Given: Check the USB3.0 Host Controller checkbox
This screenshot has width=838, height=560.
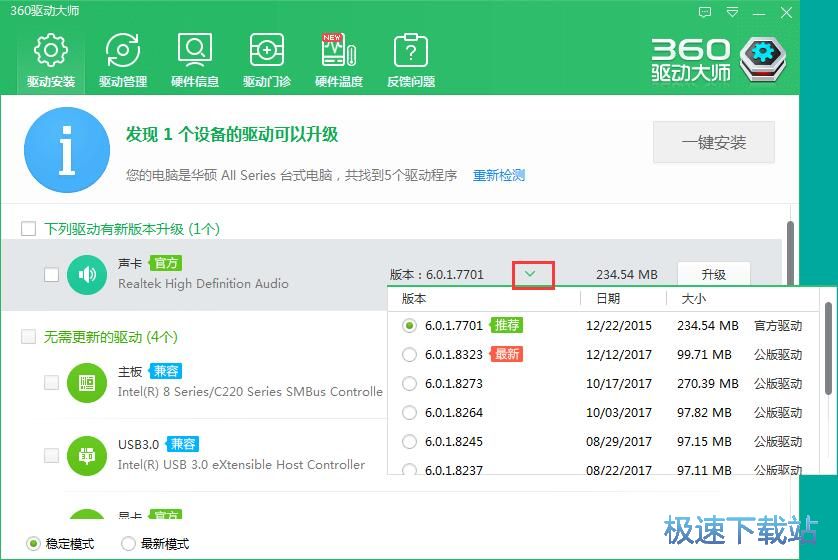Looking at the screenshot, I should click(51, 456).
